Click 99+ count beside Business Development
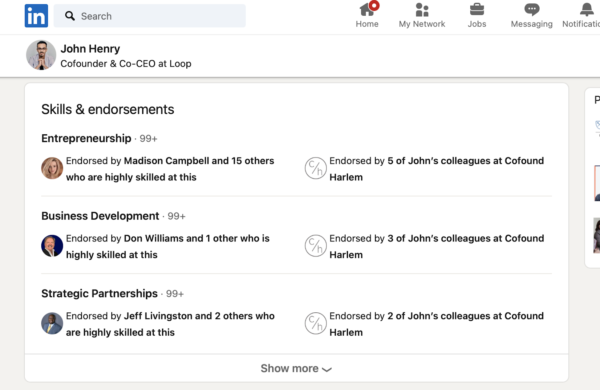The width and height of the screenshot is (600, 390). [176, 216]
